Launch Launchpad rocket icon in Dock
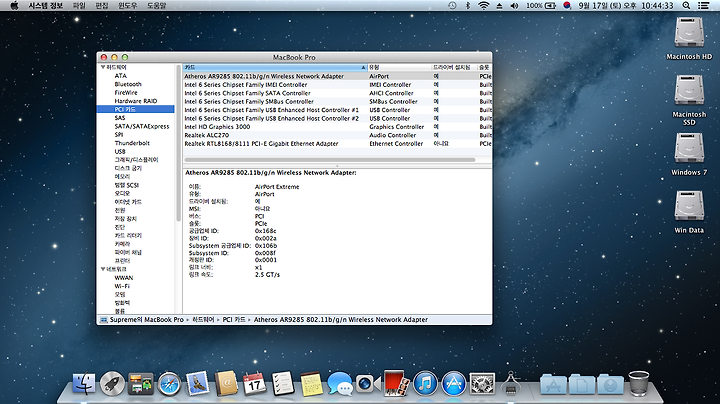720x404 pixels. (112, 384)
